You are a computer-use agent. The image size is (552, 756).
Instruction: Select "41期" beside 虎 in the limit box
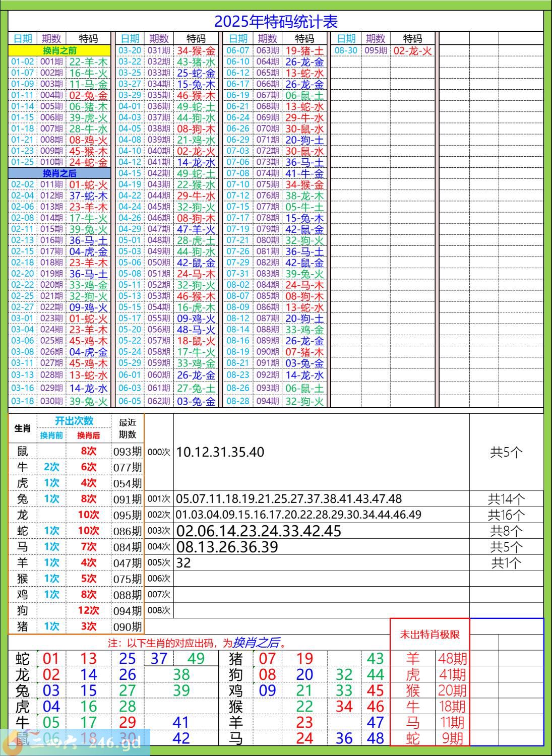click(452, 674)
